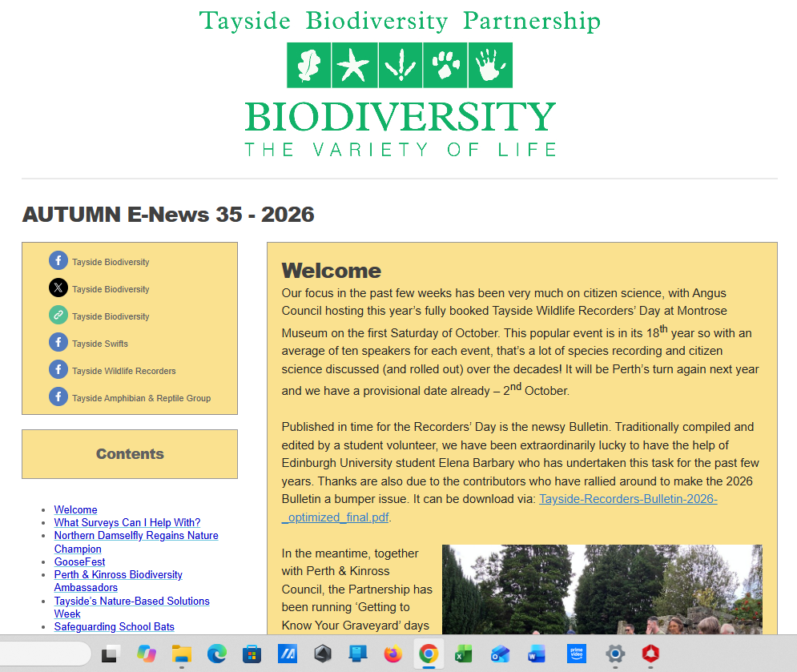Click the taskbar search box
The height and width of the screenshot is (672, 797).
coord(45,654)
